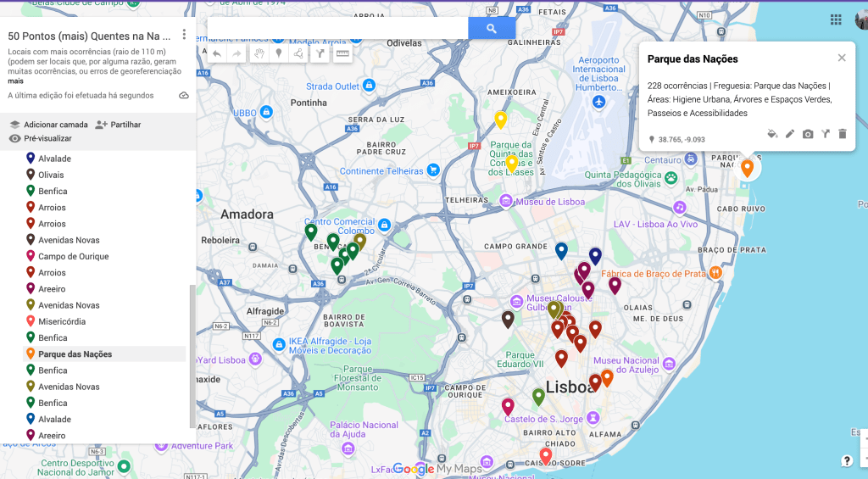Expand the description with 'mais' link
Screen dimensions: 868x479
[x=16, y=81]
